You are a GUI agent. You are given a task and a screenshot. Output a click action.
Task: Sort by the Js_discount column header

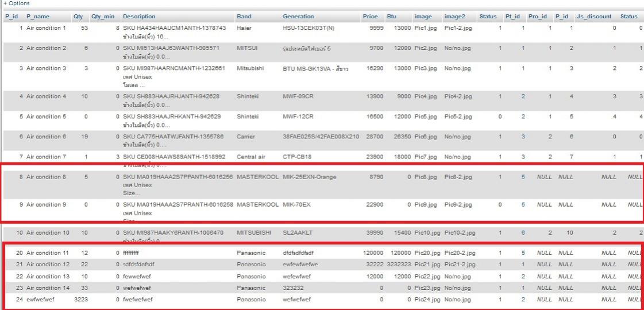(x=594, y=17)
